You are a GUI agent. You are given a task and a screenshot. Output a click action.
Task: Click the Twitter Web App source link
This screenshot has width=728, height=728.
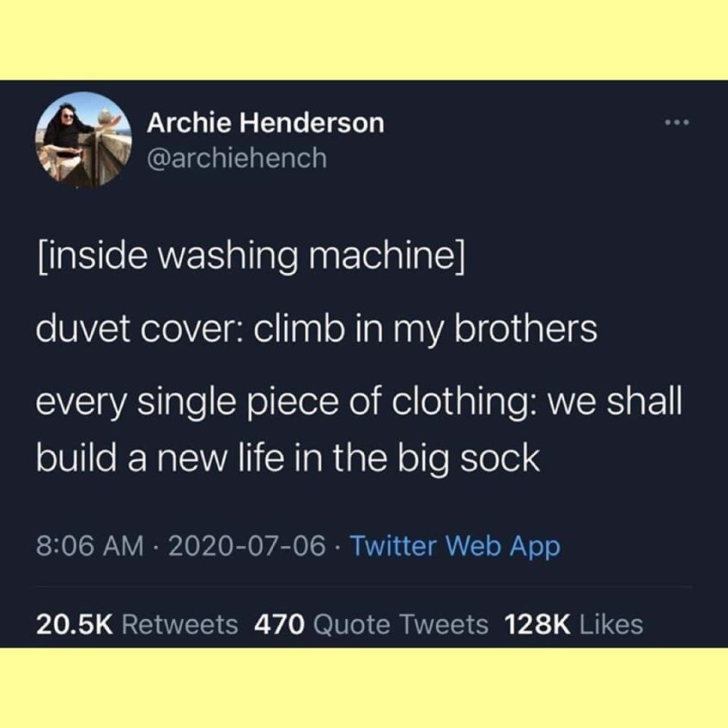(455, 545)
